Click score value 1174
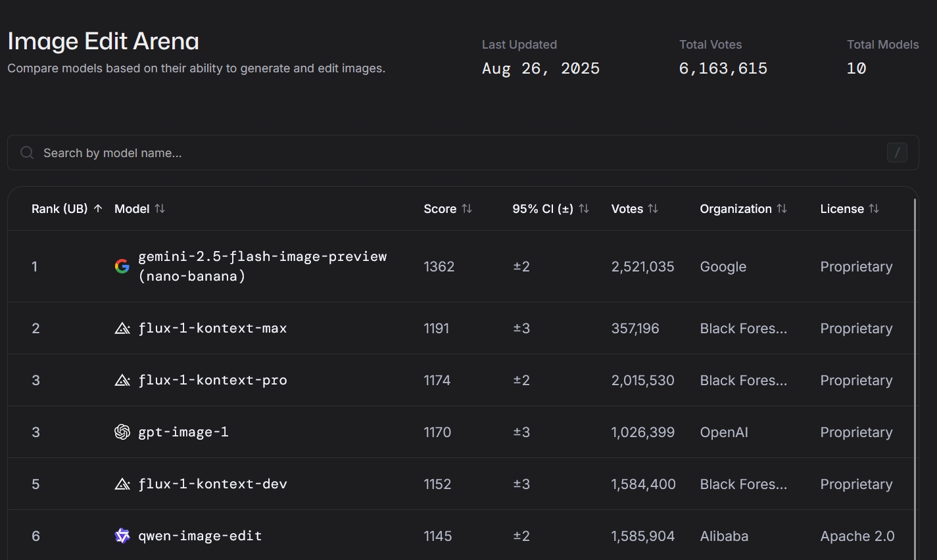This screenshot has width=937, height=560. 437,380
